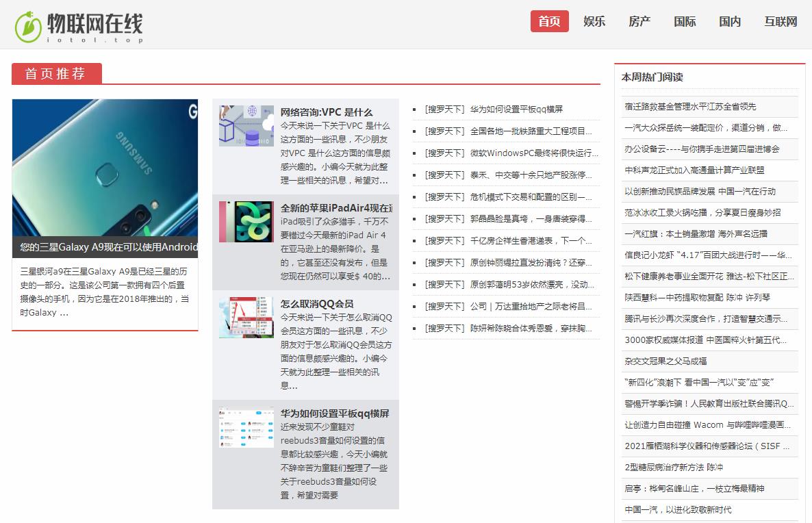Open hot read 3000家权威媒体报道
This screenshot has height=523, width=812.
[x=706, y=340]
